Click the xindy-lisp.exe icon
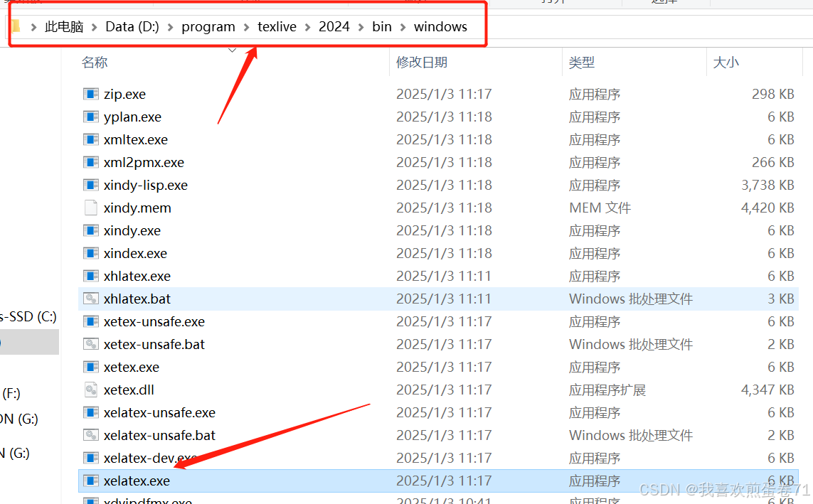813x504 pixels. point(91,185)
